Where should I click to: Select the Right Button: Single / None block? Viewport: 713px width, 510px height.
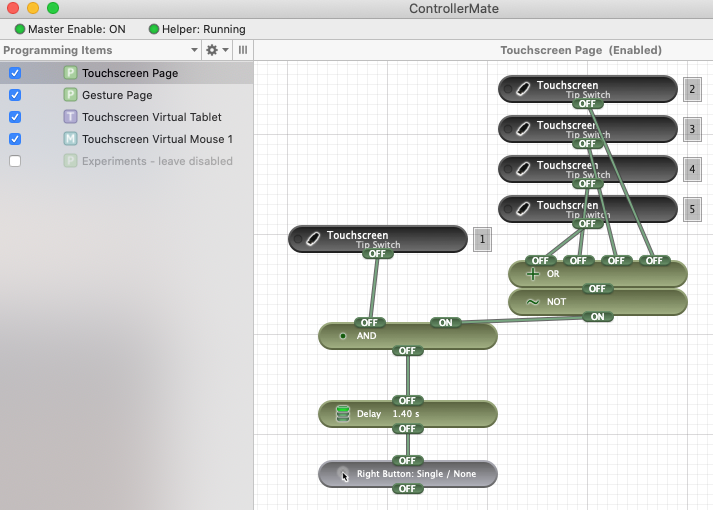click(415, 473)
